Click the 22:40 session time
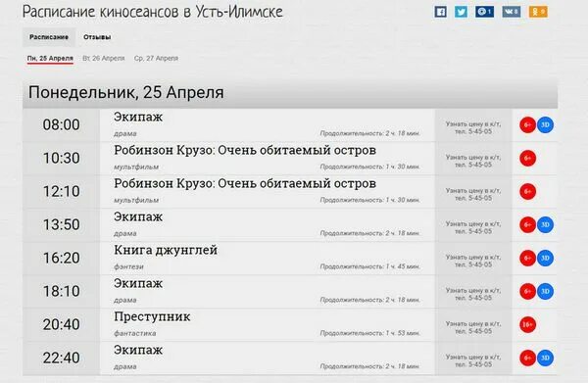 coord(61,358)
